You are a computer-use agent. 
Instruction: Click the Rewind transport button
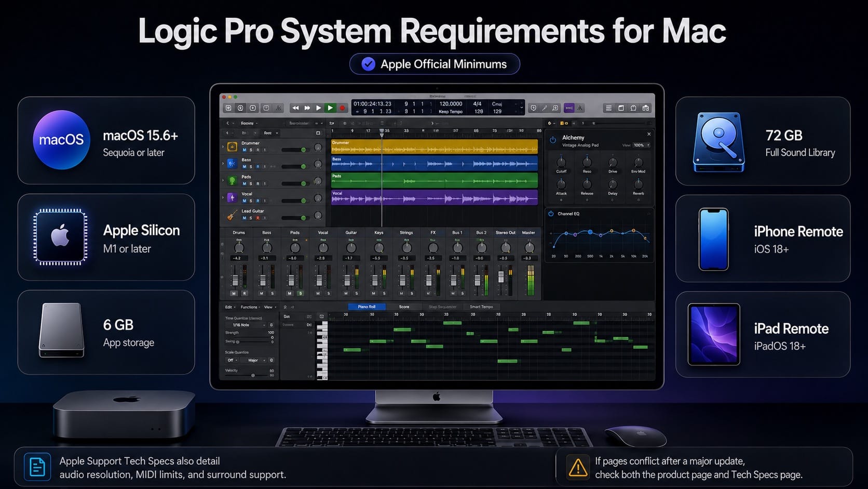click(295, 108)
